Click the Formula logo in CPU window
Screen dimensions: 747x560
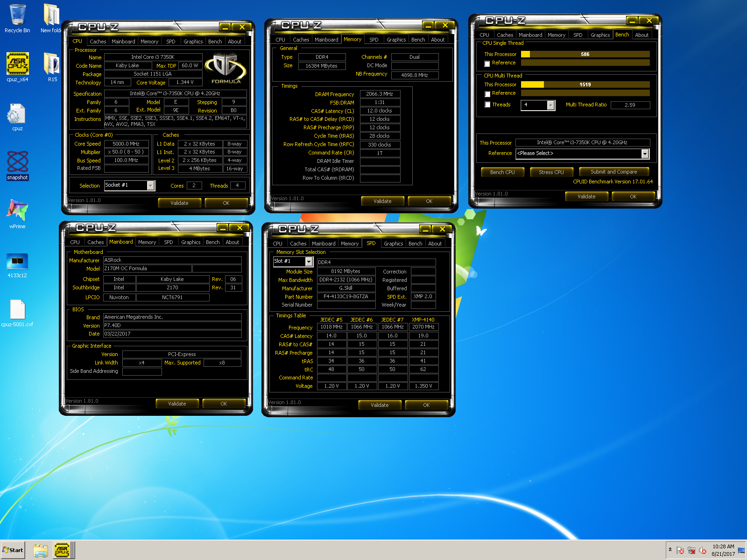pos(226,68)
